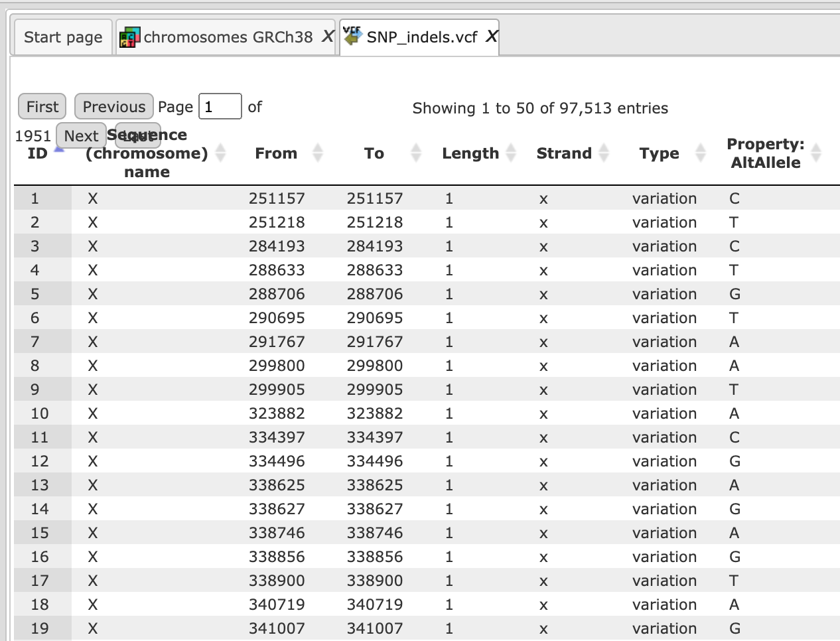
Task: Click the Sequence (chromosome) name header
Action: (147, 153)
